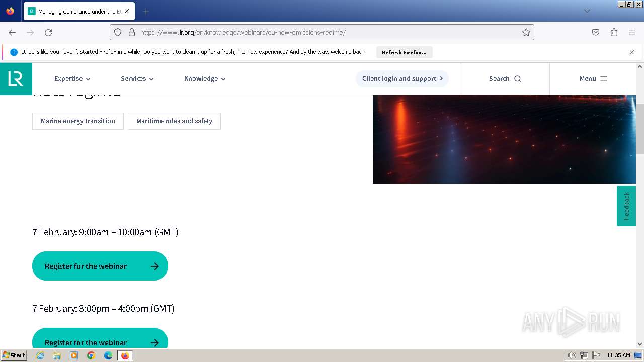Open Client login and support

tap(402, 79)
